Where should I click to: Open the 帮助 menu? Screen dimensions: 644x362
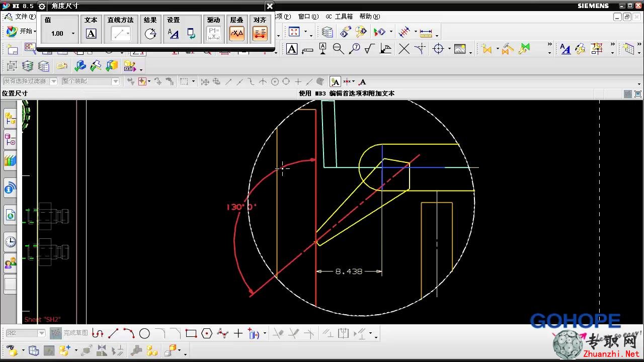[x=369, y=17]
